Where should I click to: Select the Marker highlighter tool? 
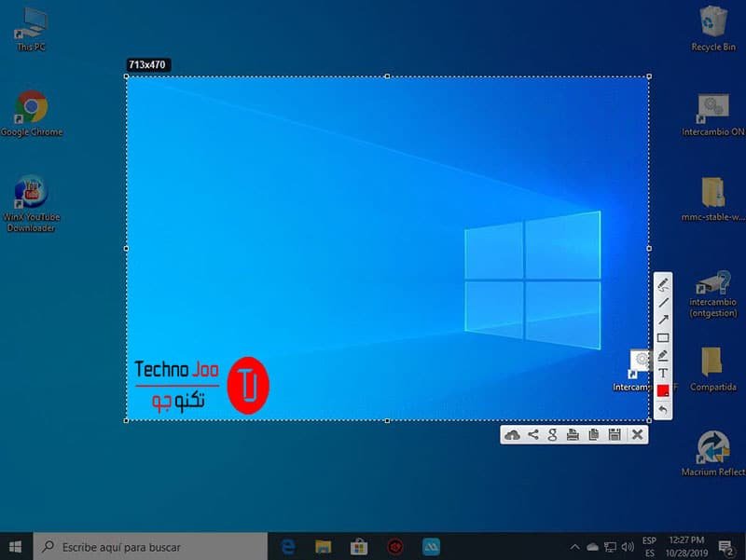click(663, 355)
